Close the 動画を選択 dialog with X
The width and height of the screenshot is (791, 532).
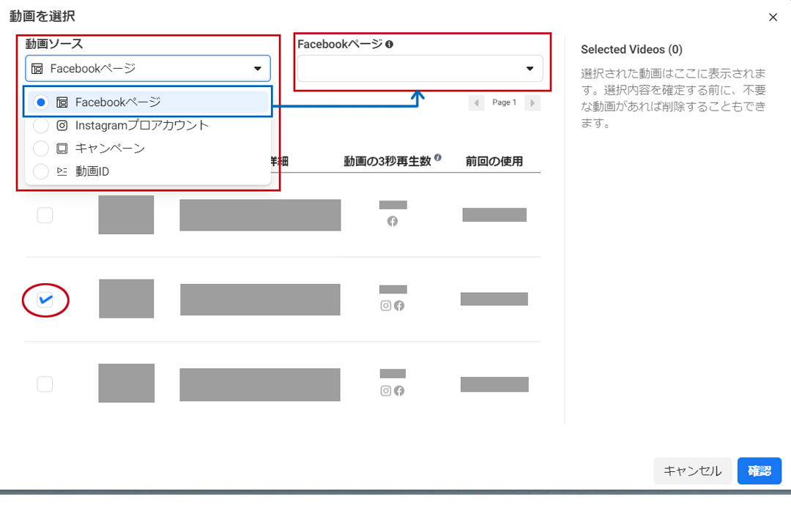(x=773, y=17)
